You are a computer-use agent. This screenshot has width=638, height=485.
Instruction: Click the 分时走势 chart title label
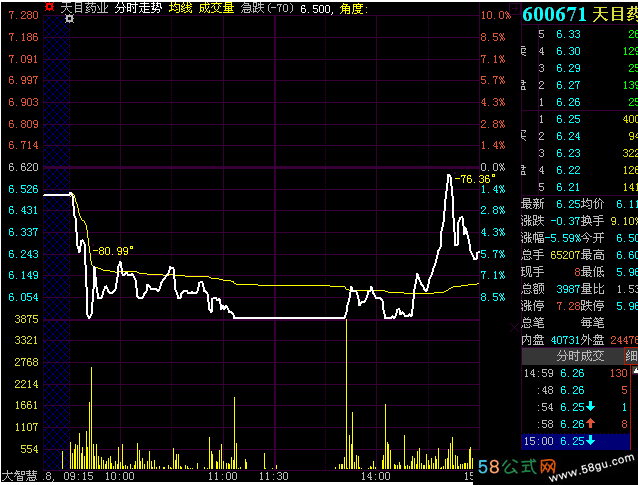point(138,8)
